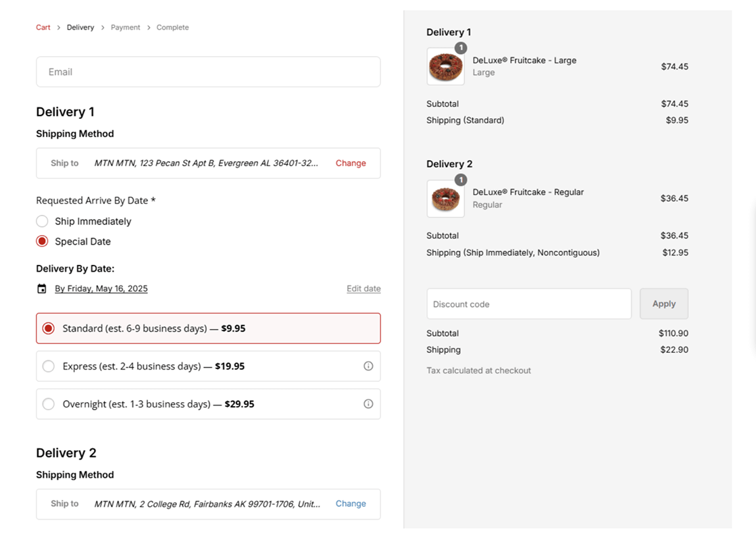Select Special Date radio option
The width and height of the screenshot is (756, 546).
pyautogui.click(x=42, y=241)
